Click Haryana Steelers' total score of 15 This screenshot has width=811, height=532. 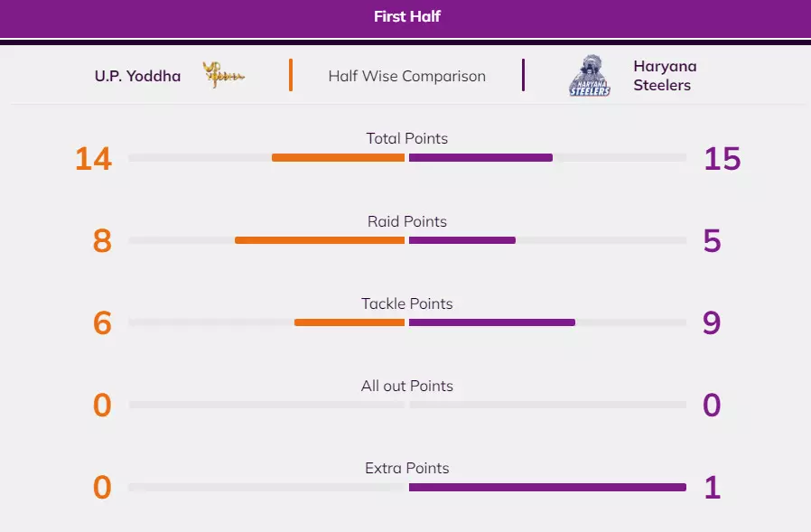722,159
